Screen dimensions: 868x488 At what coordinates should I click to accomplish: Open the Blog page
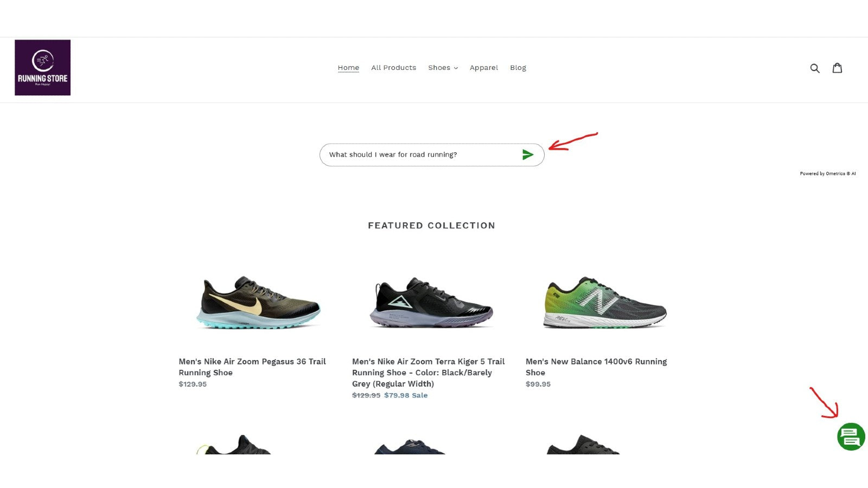(518, 68)
